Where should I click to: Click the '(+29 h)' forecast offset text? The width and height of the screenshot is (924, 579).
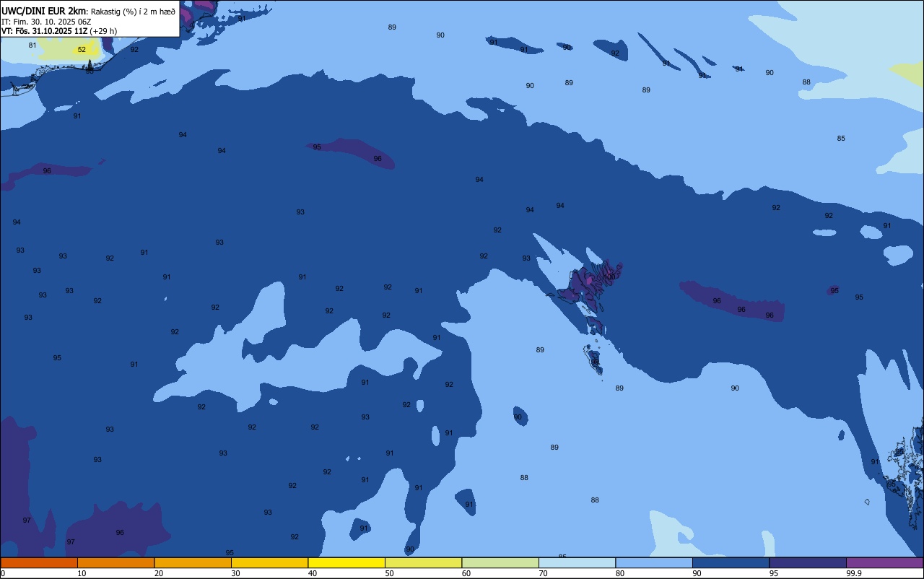pos(103,31)
